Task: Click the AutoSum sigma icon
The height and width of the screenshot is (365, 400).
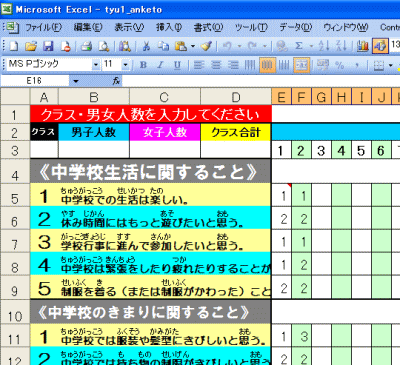Action: 299,46
